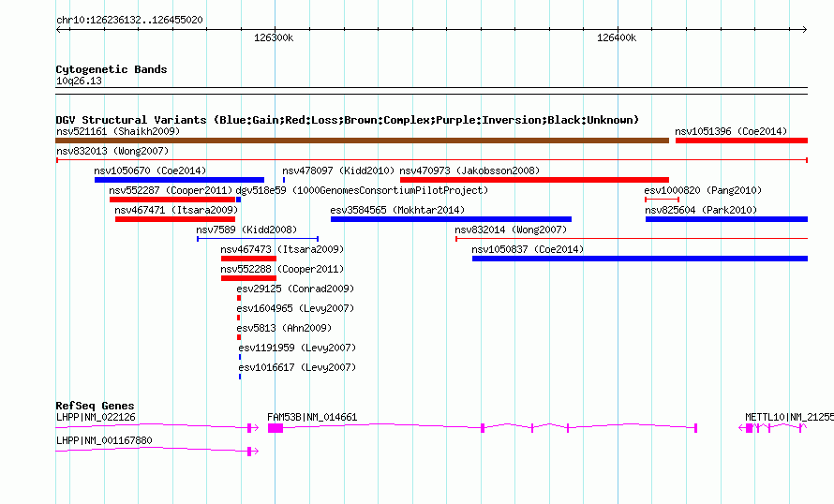Select the nsv552288 (Cooper2011) red bar

248,278
